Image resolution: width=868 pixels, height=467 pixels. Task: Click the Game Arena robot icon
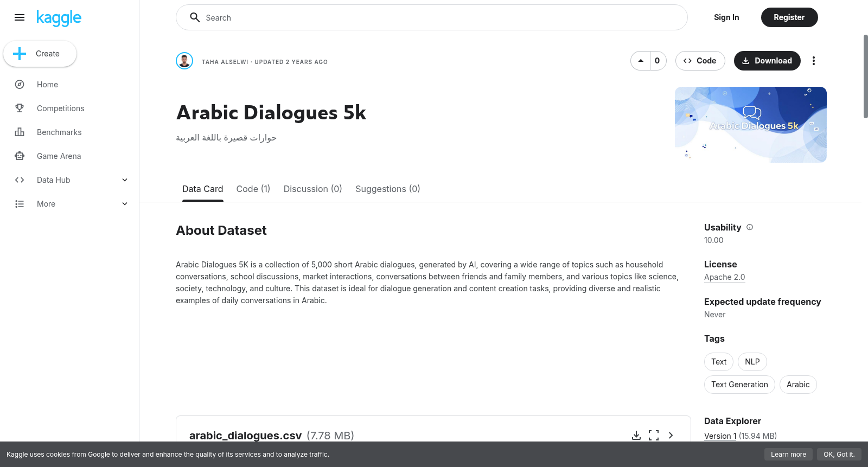pos(20,156)
